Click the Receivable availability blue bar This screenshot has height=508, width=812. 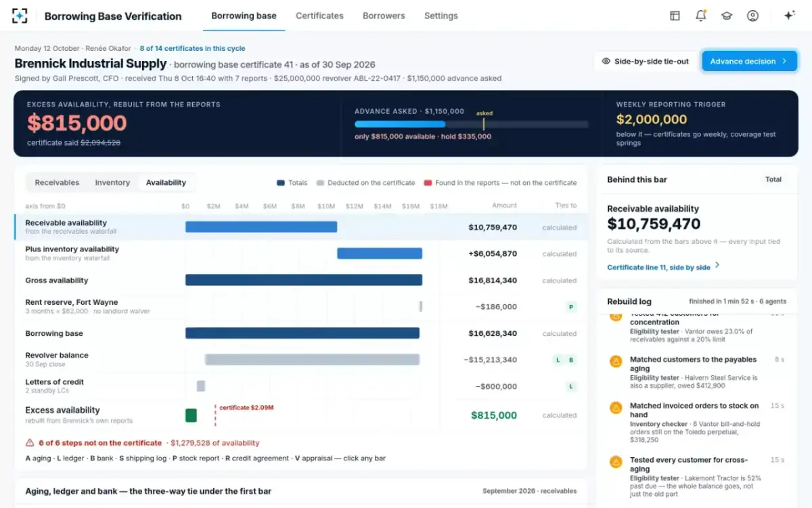click(x=261, y=227)
